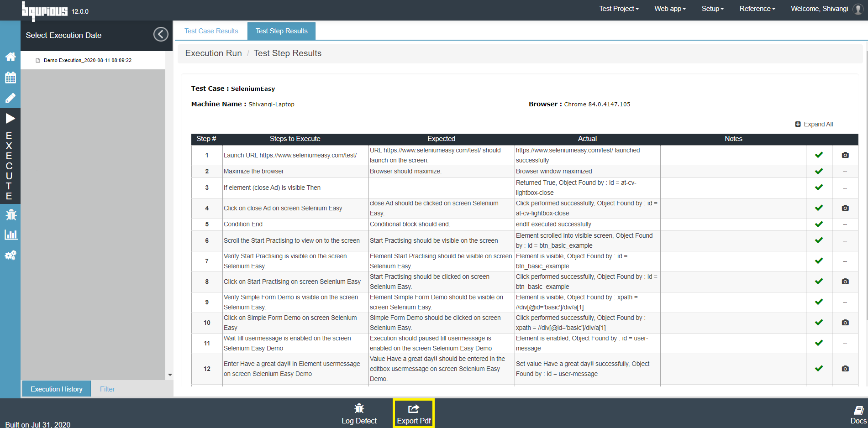Expand all test step rows
Screen dimensions: 868x428
tap(814, 124)
